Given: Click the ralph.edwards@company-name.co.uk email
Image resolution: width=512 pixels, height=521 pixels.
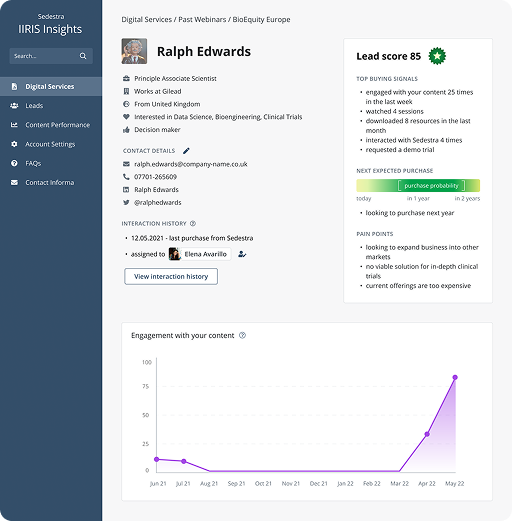Looking at the screenshot, I should pos(191,164).
